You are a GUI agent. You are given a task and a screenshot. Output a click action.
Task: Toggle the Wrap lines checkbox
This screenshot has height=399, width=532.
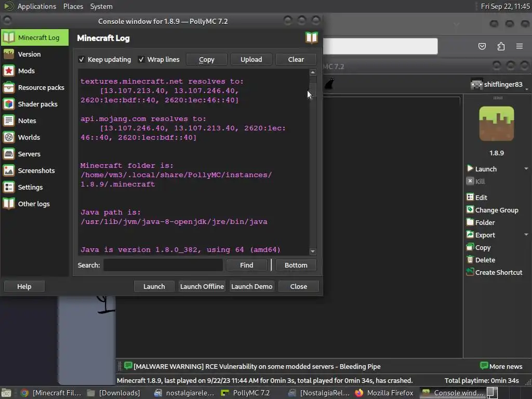click(x=141, y=59)
